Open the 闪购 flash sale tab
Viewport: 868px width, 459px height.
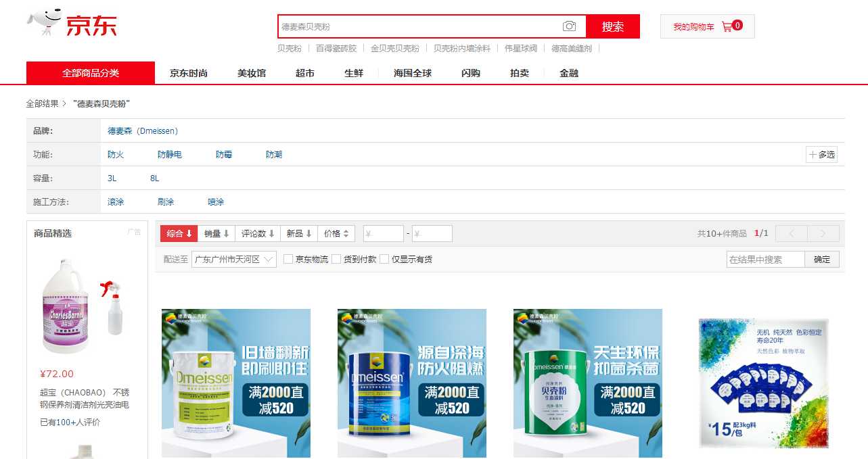(470, 73)
